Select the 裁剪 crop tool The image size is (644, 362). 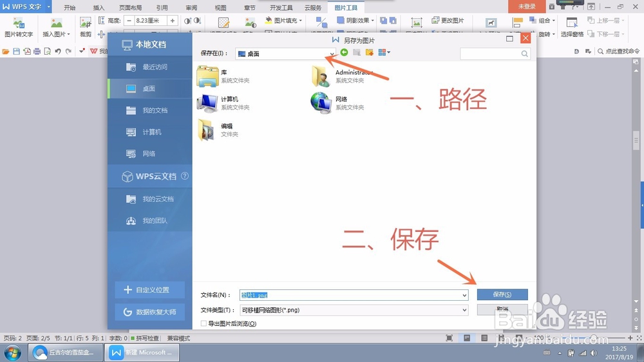pos(86,26)
